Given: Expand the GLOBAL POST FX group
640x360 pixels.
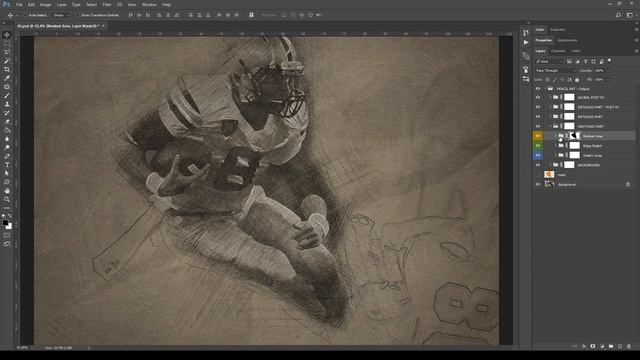Looking at the screenshot, I should click(550, 98).
